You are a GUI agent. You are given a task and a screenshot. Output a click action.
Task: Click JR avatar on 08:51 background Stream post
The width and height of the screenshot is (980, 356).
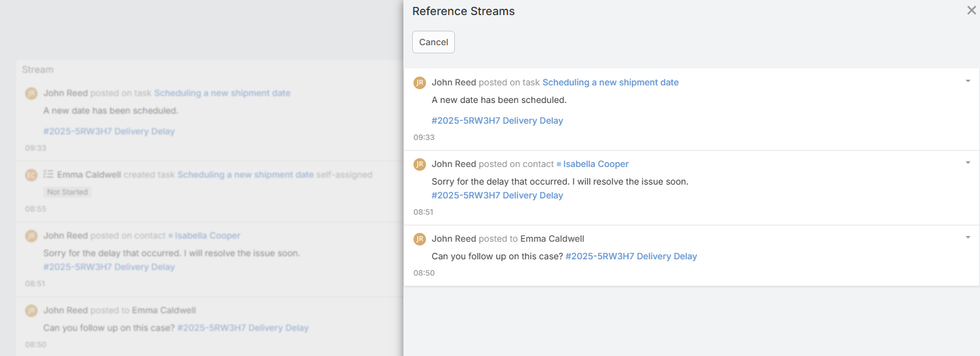coord(31,236)
